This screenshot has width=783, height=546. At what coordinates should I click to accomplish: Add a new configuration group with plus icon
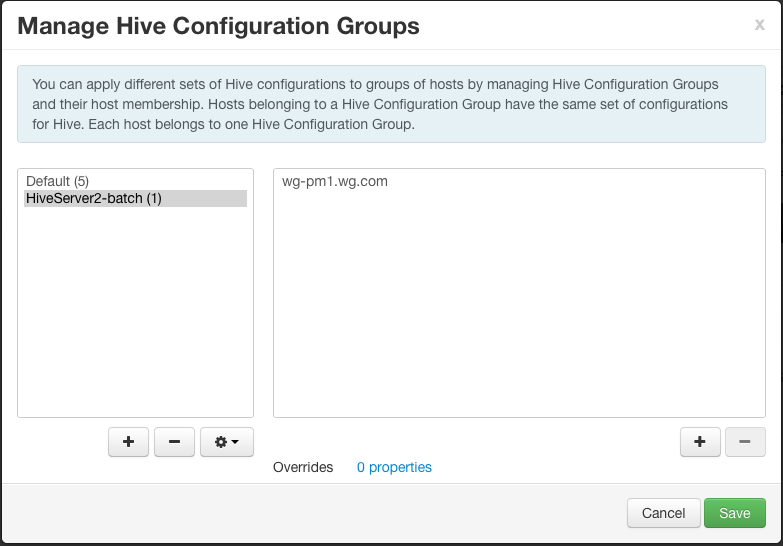pyautogui.click(x=128, y=442)
